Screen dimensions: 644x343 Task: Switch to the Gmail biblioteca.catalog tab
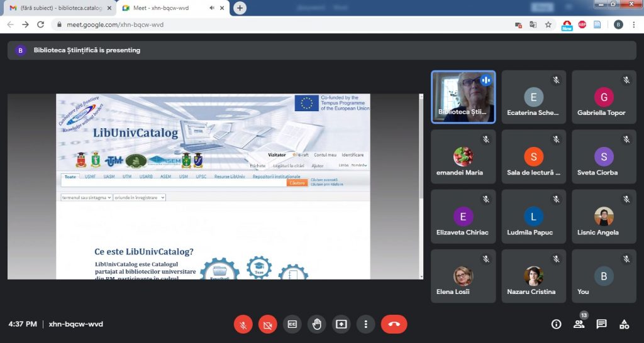tap(61, 8)
